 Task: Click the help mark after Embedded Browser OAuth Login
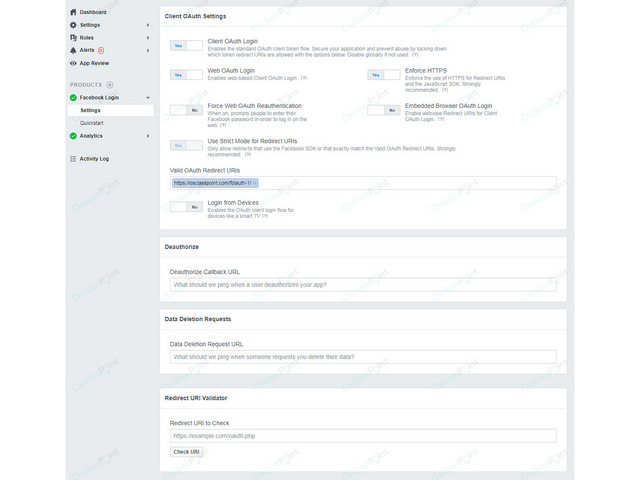[x=441, y=119]
